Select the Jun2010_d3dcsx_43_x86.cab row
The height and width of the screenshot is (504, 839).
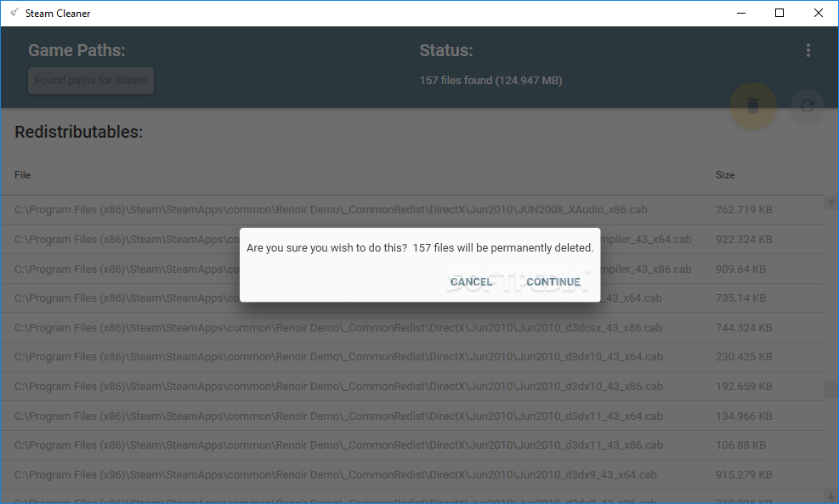(412, 327)
